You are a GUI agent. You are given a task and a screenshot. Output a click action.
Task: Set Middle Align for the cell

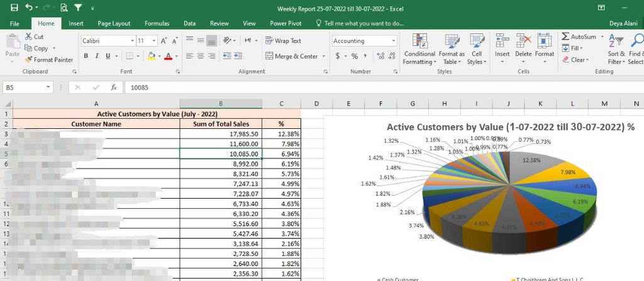[x=201, y=40]
